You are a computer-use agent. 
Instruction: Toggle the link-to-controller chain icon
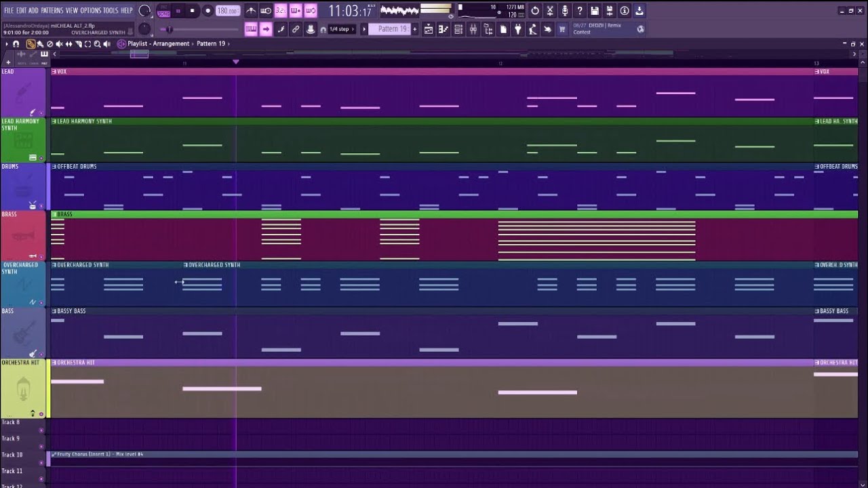click(x=296, y=29)
